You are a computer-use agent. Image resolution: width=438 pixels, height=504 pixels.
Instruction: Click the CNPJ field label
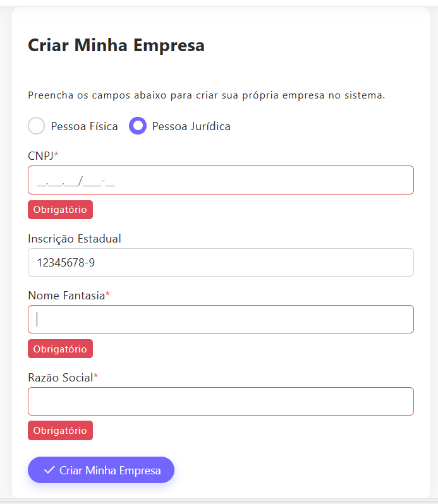tap(40, 155)
